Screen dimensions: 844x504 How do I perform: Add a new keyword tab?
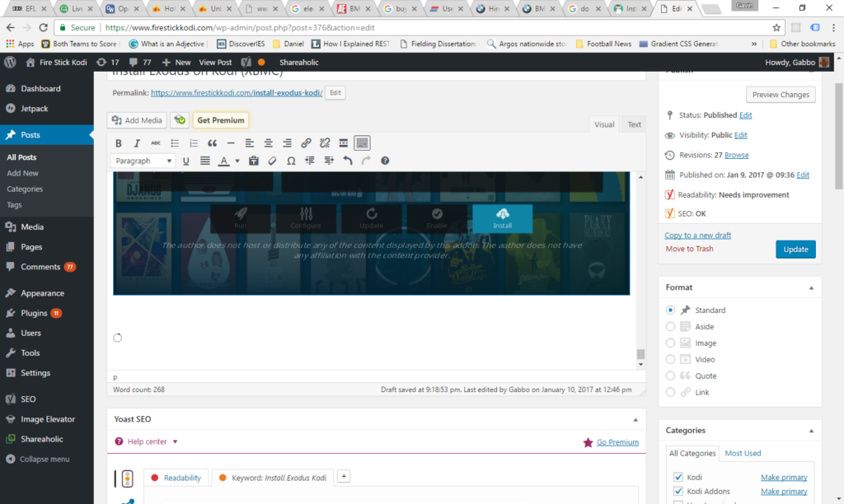pos(344,476)
